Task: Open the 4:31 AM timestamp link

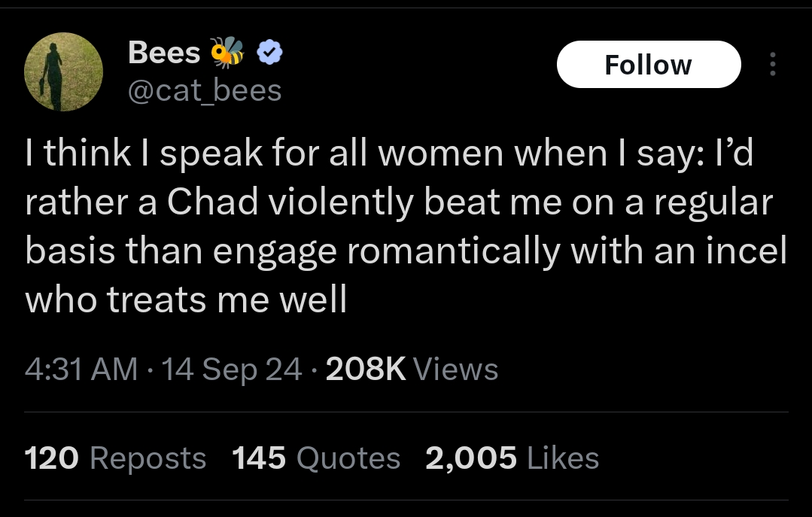Action: click(81, 369)
